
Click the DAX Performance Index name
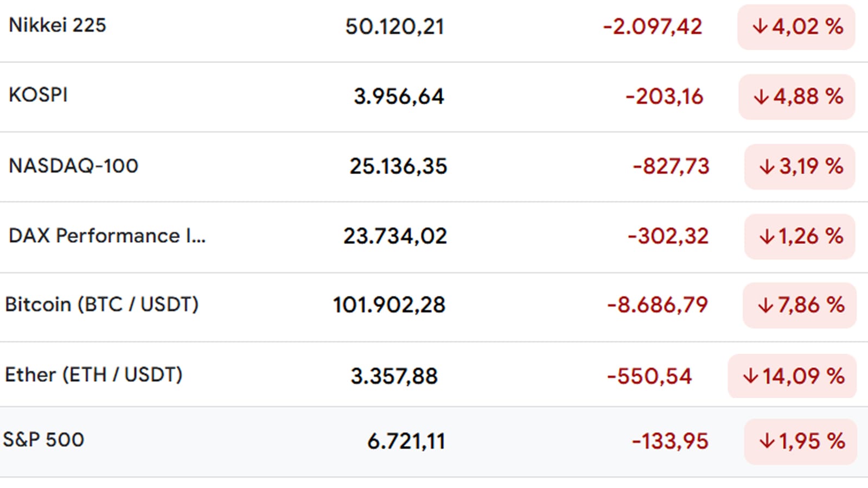click(107, 236)
